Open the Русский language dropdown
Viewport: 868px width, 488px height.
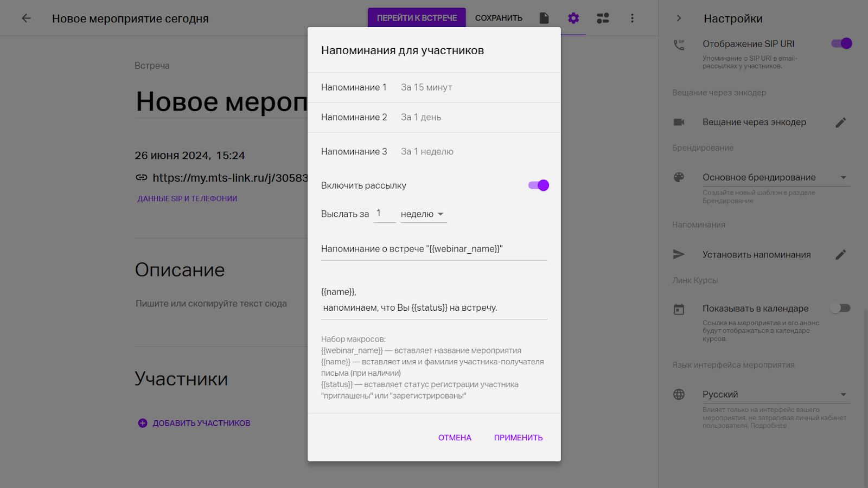coord(776,395)
